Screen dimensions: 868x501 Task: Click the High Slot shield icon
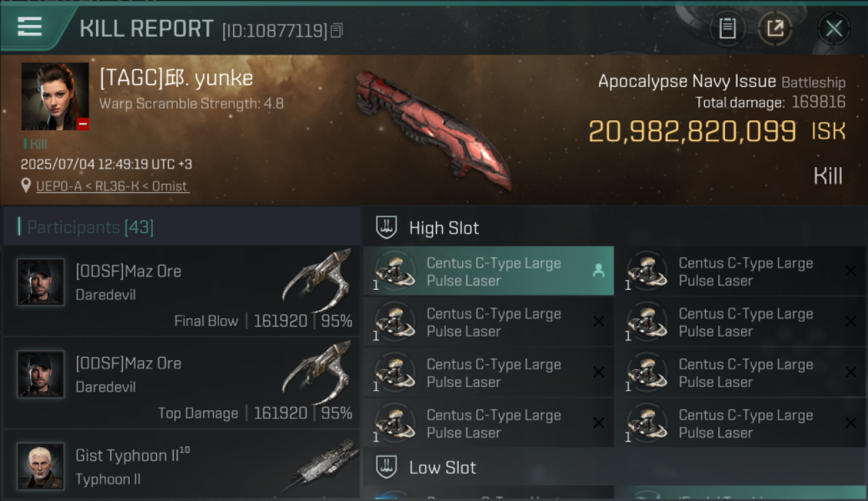(x=387, y=228)
